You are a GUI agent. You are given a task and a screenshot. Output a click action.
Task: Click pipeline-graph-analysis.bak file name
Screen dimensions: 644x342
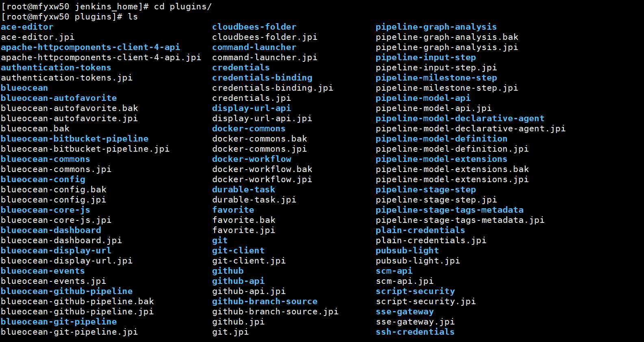pyautogui.click(x=447, y=37)
